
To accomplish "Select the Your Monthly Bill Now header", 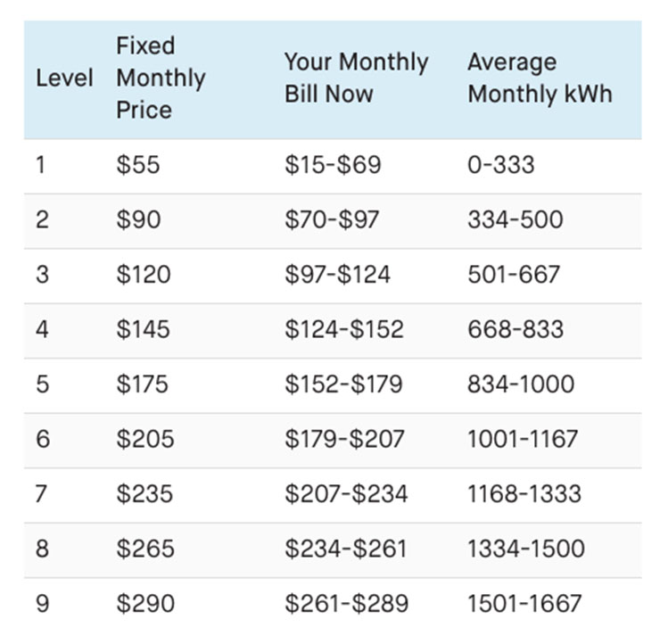I will click(356, 78).
